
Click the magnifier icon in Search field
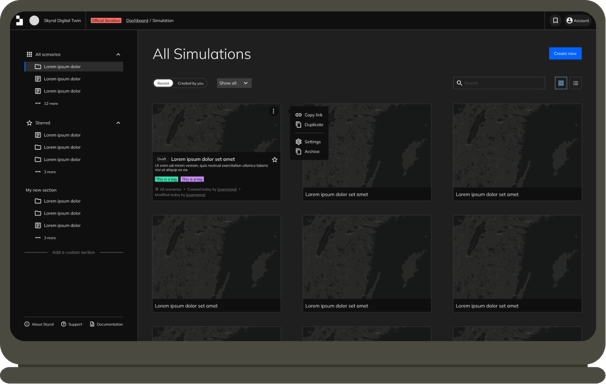[459, 83]
